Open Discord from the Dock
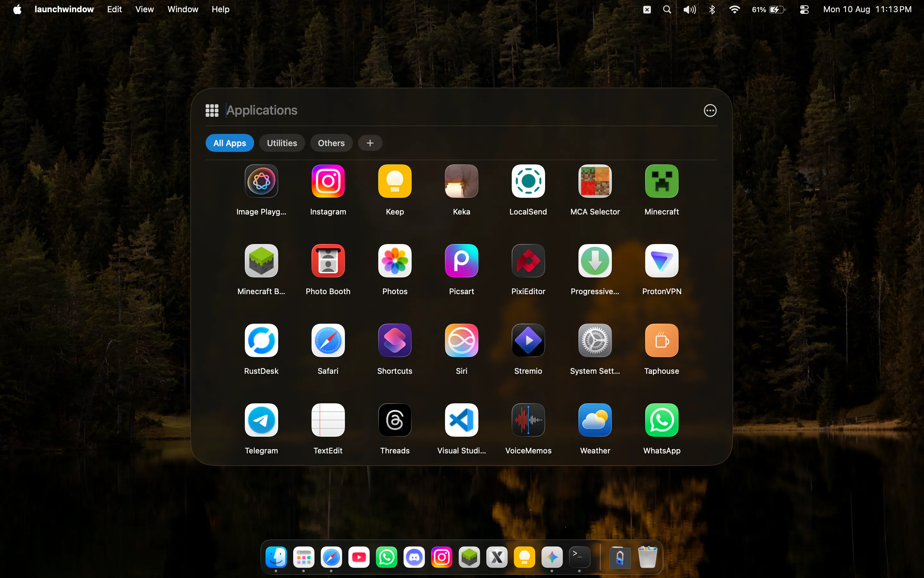 [x=414, y=557]
